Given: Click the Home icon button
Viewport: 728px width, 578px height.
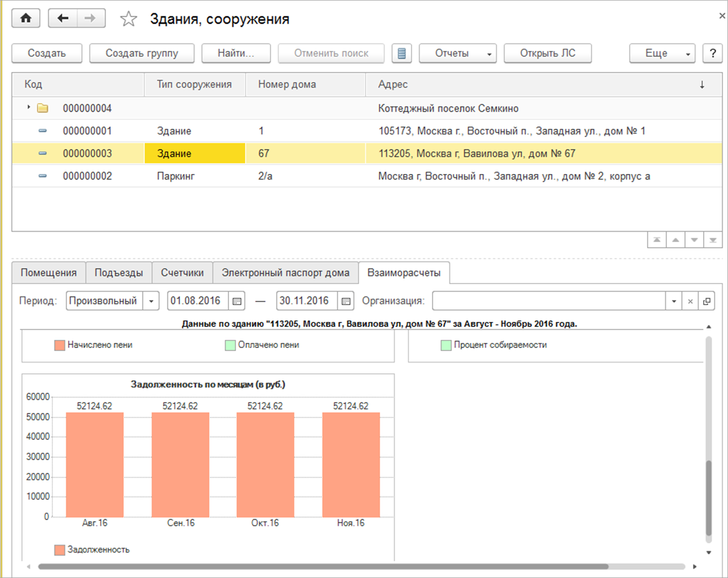Looking at the screenshot, I should [26, 18].
